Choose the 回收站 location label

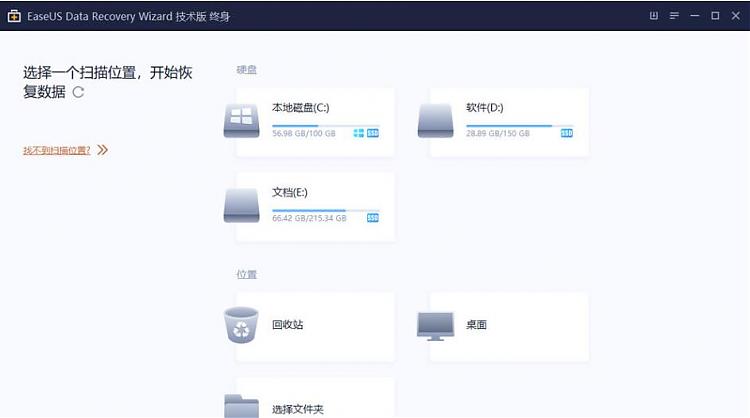pos(287,324)
